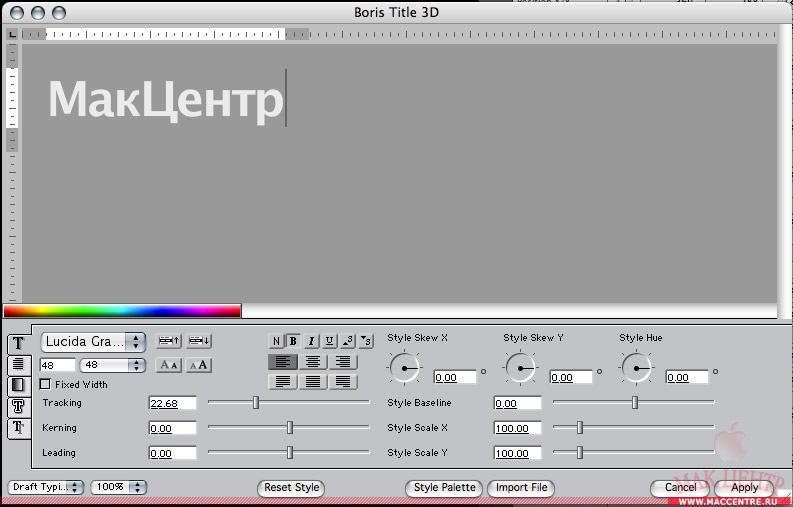Click the Style Hue dial

click(x=636, y=368)
